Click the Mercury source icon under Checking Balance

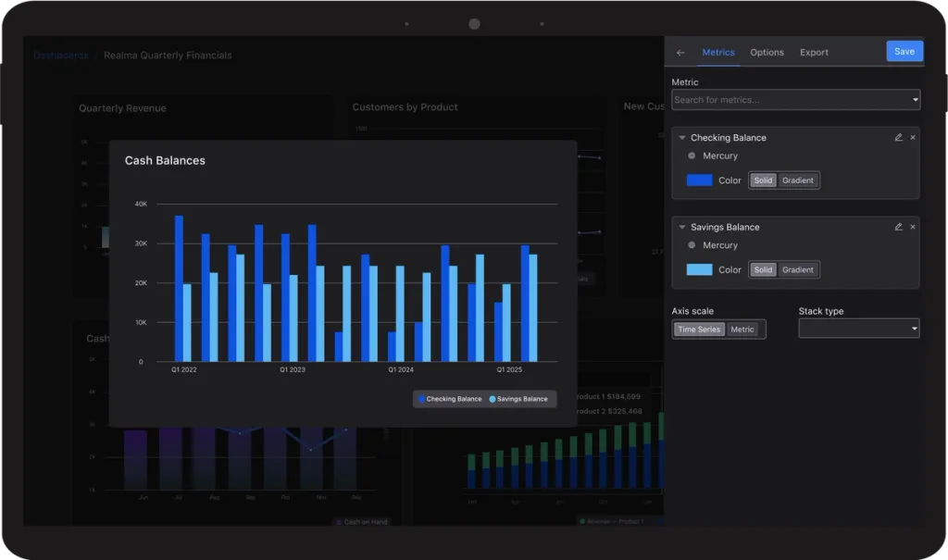point(692,156)
